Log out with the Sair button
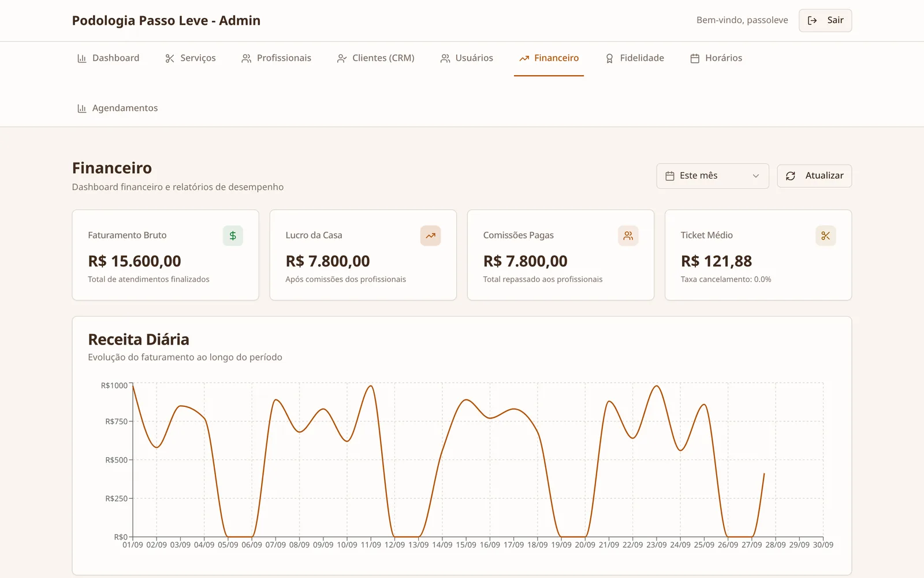Viewport: 924px width, 578px height. (825, 21)
